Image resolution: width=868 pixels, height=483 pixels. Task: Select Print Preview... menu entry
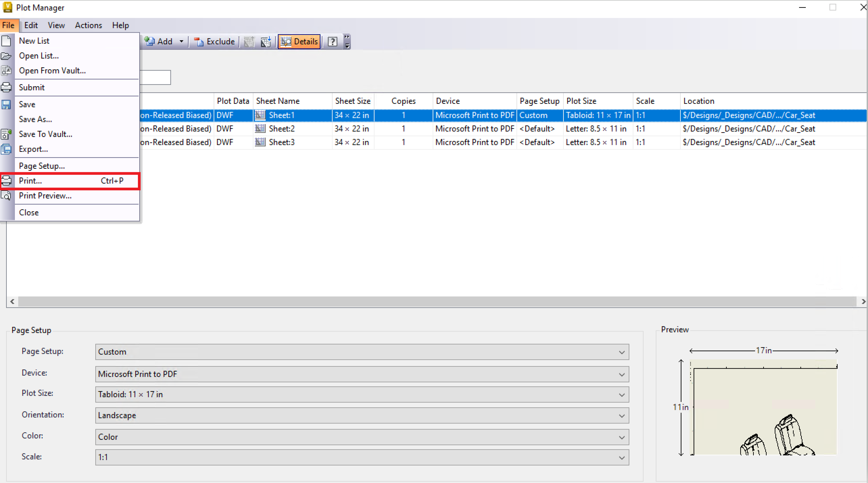tap(45, 196)
